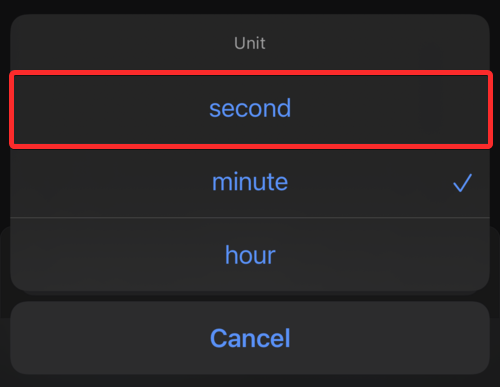Dismiss the Unit sheet with Cancel
The width and height of the screenshot is (500, 387).
pos(250,338)
